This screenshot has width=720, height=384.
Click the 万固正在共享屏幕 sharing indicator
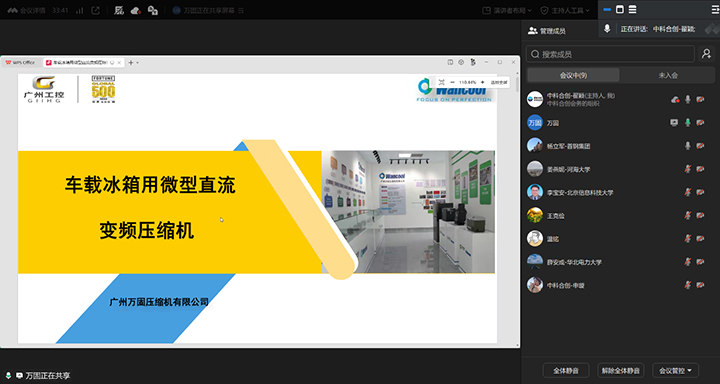[x=208, y=11]
